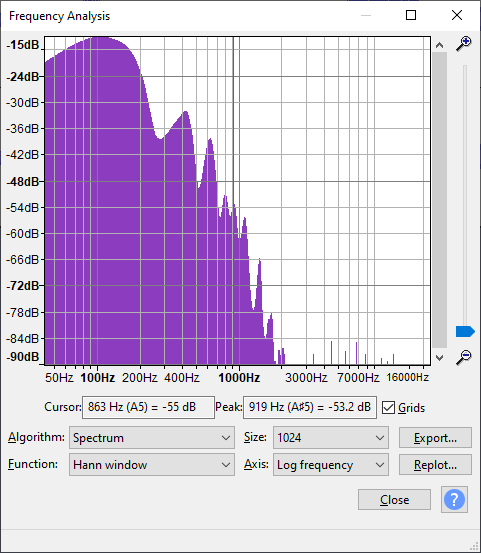Open the Algorithm dropdown showing Spectrum
Screen dimensions: 481x553
click(152, 438)
